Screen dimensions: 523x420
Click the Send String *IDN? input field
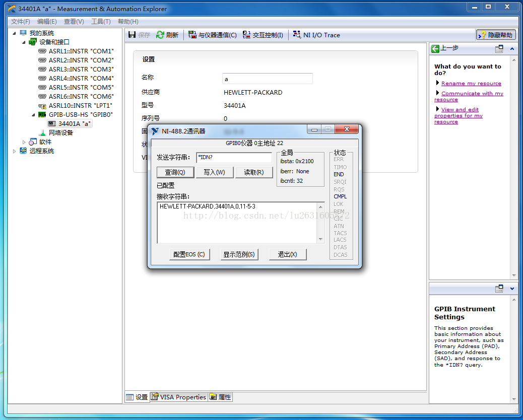point(234,157)
